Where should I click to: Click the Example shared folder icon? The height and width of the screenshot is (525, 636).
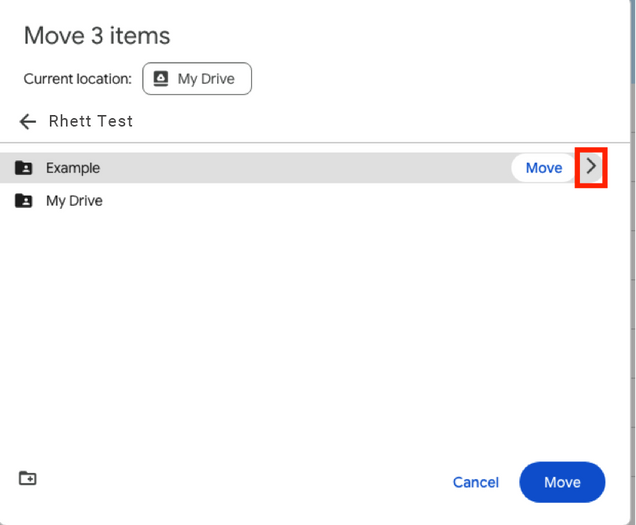pos(24,168)
